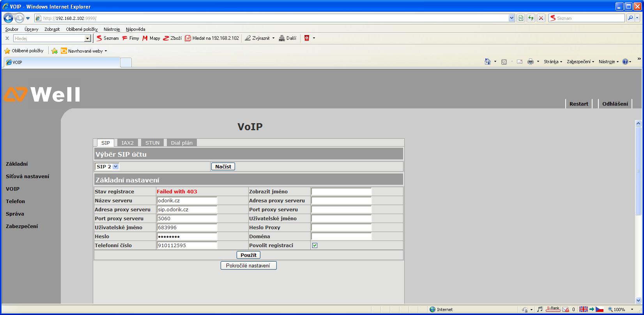The height and width of the screenshot is (315, 644).
Task: Click the Oblíbené položky star button
Action: 24,51
